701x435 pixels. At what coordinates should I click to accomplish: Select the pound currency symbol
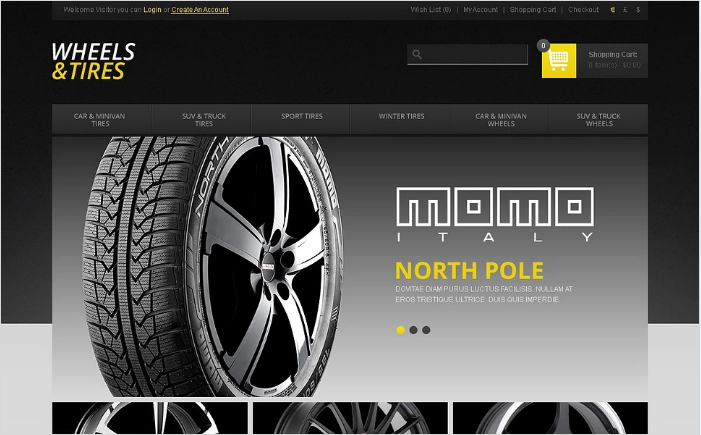click(625, 9)
